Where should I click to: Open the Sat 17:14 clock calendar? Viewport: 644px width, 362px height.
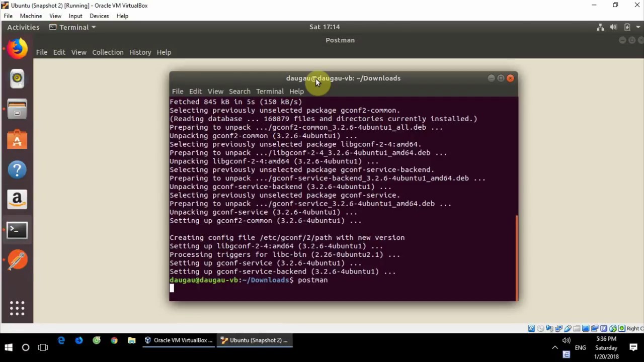(325, 27)
